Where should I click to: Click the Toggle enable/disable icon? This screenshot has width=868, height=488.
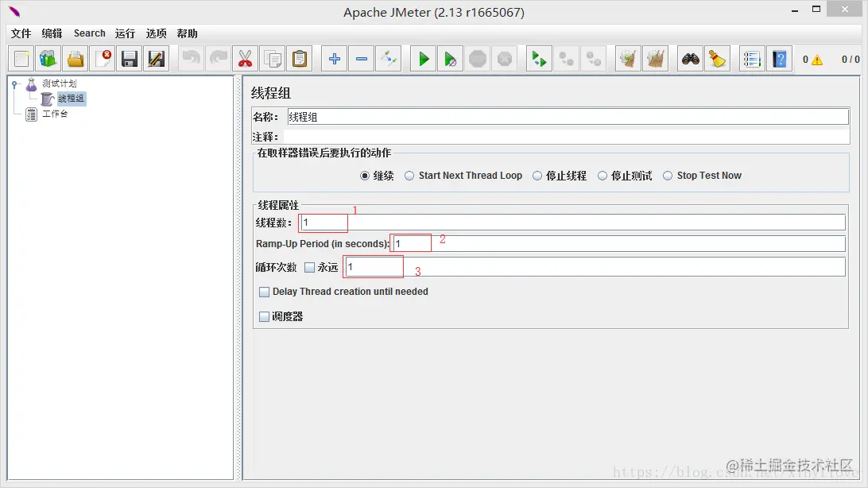(x=389, y=59)
